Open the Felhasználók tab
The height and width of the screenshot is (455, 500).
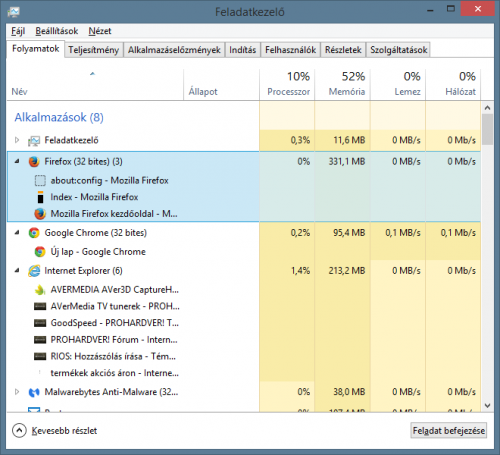290,50
